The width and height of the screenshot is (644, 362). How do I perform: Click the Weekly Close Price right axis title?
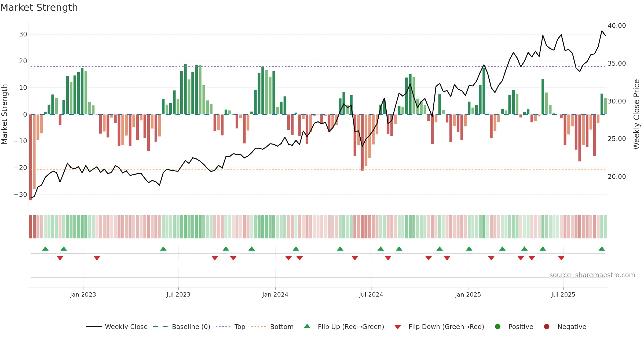point(636,114)
